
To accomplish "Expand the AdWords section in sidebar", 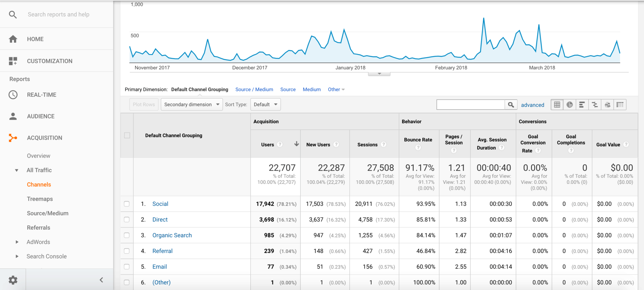I will pyautogui.click(x=17, y=242).
